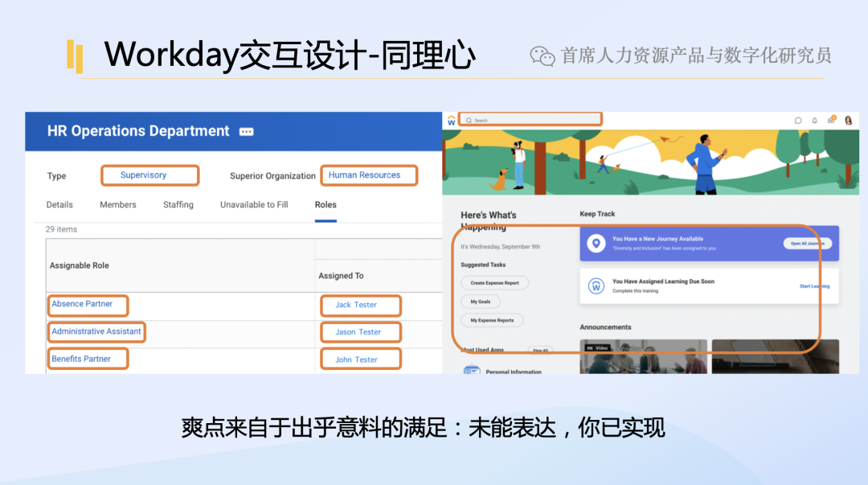The height and width of the screenshot is (485, 868).
Task: Open the Administrative Assistant role link
Action: tap(96, 331)
